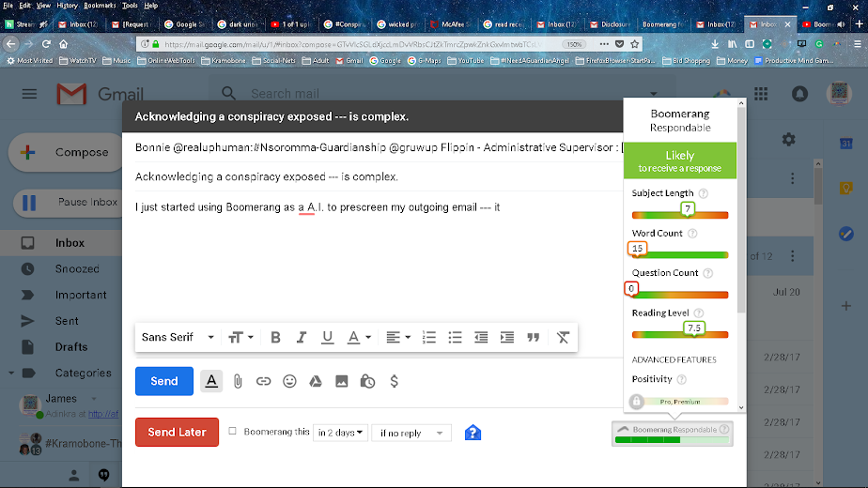Click the Boomerang Respondable progress bar
This screenshot has width=868, height=488.
(672, 440)
